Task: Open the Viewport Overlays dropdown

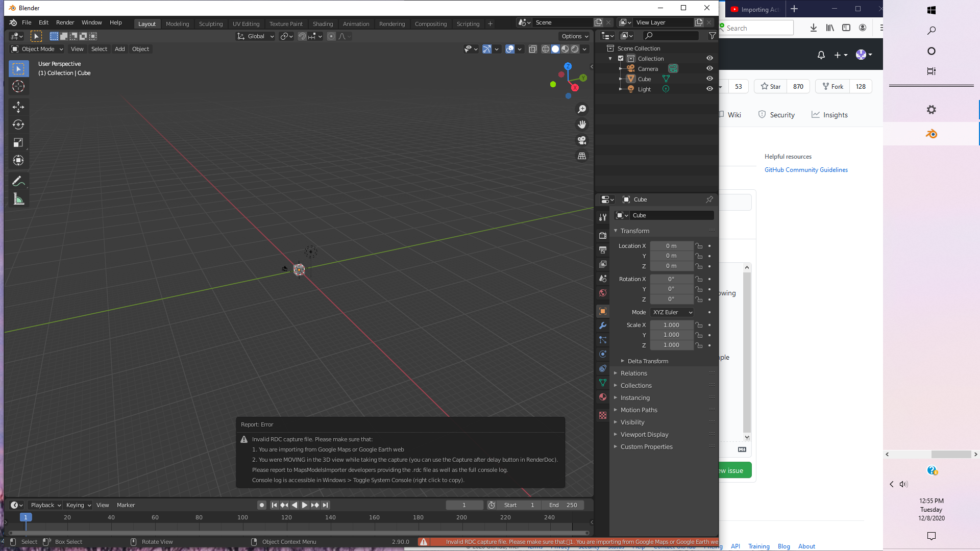Action: point(519,49)
